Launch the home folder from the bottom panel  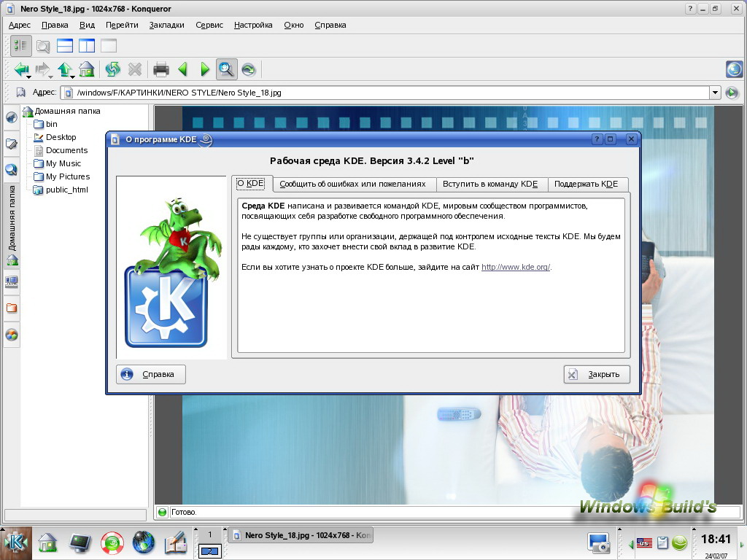(x=47, y=542)
